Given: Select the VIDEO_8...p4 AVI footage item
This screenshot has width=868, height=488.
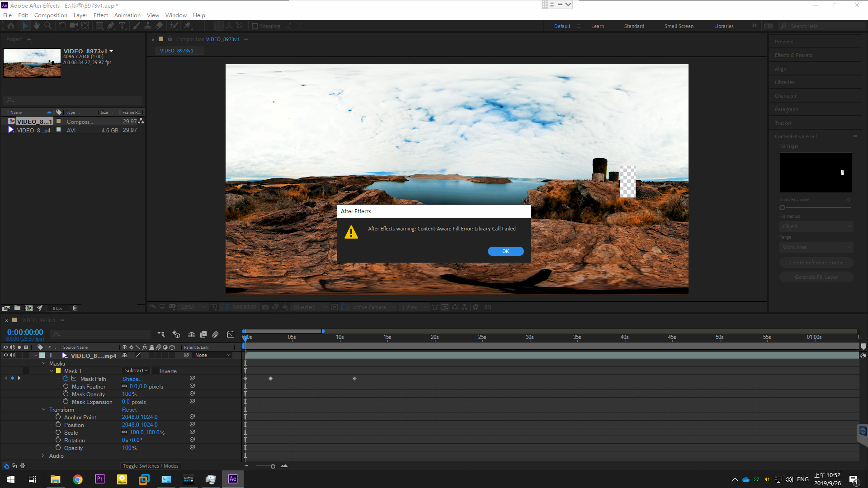Looking at the screenshot, I should pyautogui.click(x=33, y=130).
